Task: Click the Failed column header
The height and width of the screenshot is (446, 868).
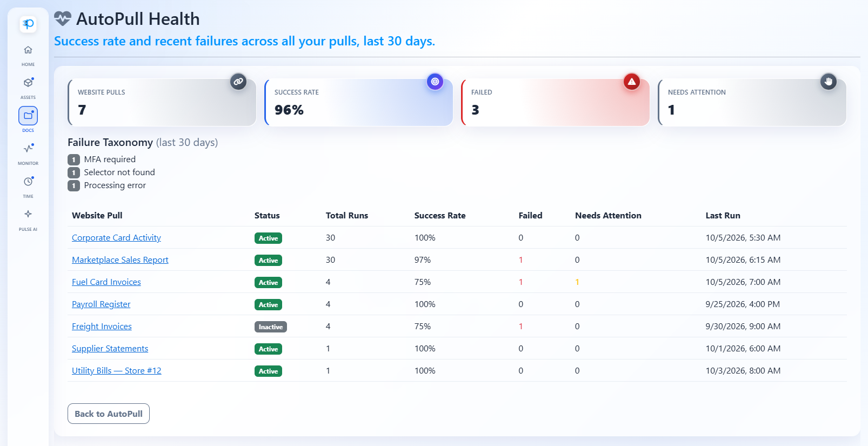Action: click(x=530, y=216)
